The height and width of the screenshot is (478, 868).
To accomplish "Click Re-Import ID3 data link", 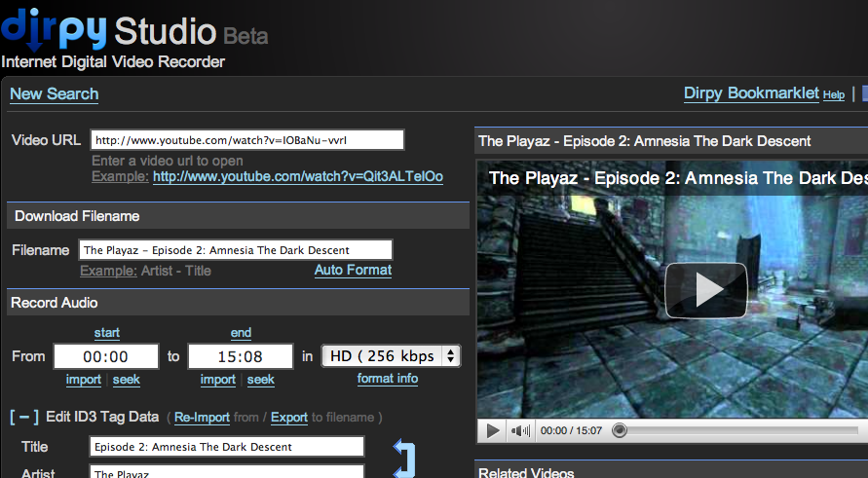I will tap(202, 417).
